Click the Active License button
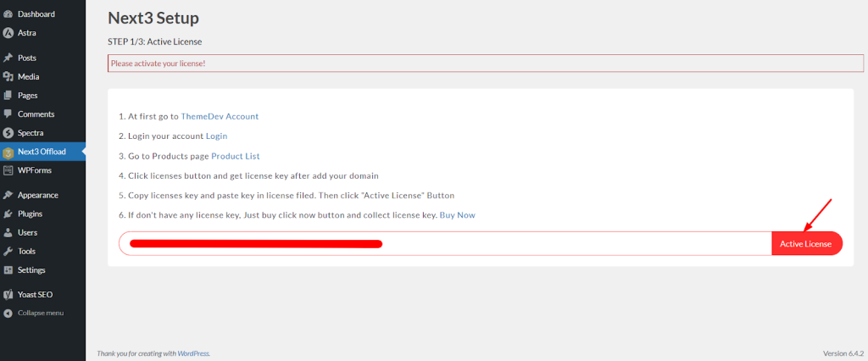The height and width of the screenshot is (361, 868). point(807,243)
